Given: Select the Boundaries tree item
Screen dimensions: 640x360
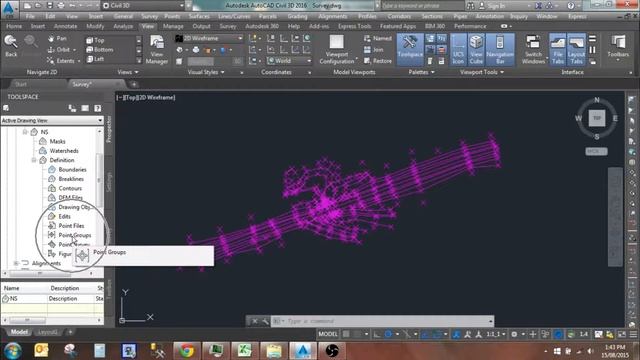Looking at the screenshot, I should (x=72, y=169).
